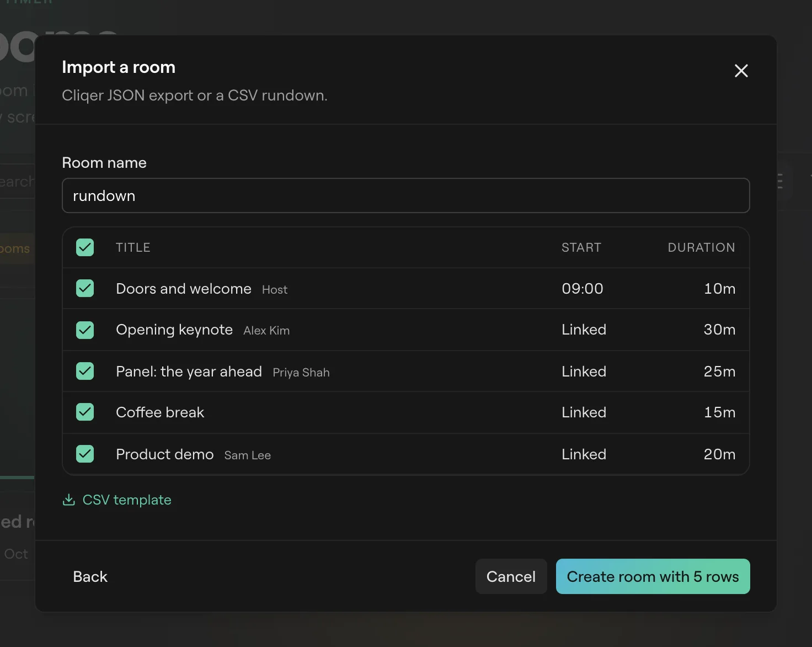
Task: Click the 25m duration value
Action: [x=719, y=372]
